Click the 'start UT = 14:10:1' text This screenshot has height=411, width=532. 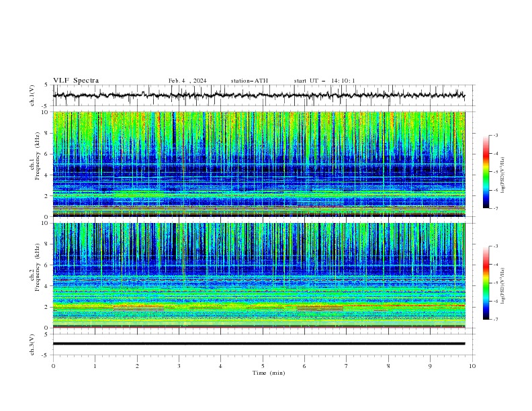point(324,81)
